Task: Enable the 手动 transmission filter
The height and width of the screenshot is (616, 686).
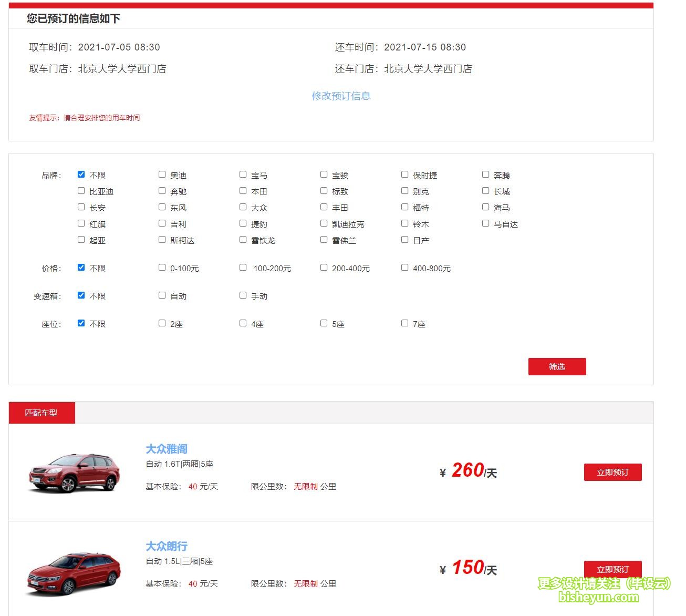Action: (x=243, y=295)
